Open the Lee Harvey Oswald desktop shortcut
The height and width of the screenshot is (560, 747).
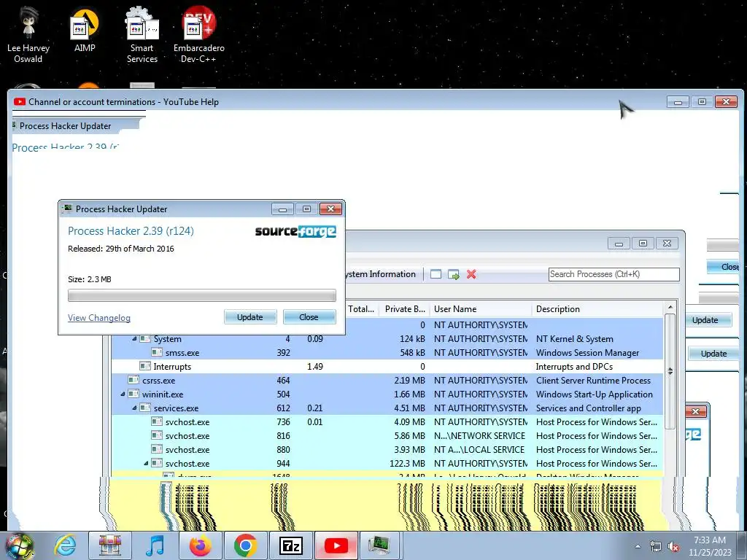(28, 36)
